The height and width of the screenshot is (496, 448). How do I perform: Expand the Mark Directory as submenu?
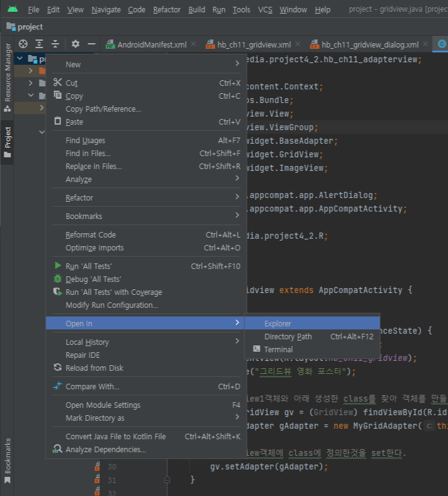point(237,417)
